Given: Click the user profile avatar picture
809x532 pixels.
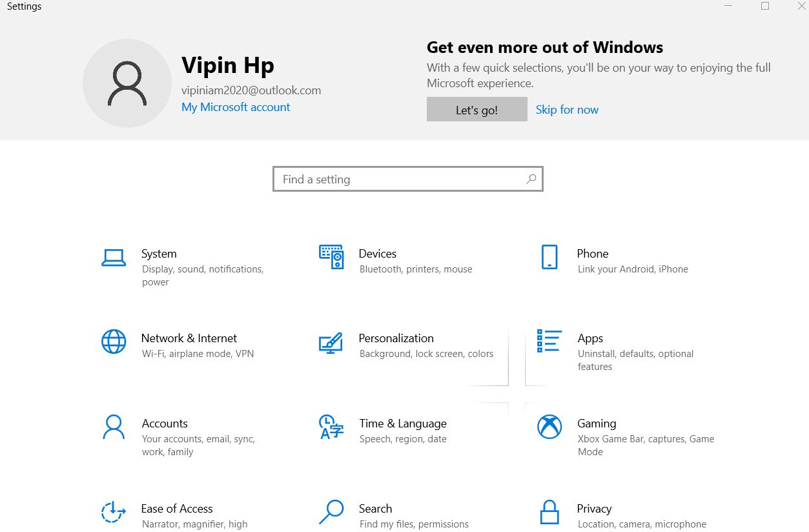Looking at the screenshot, I should 127,83.
